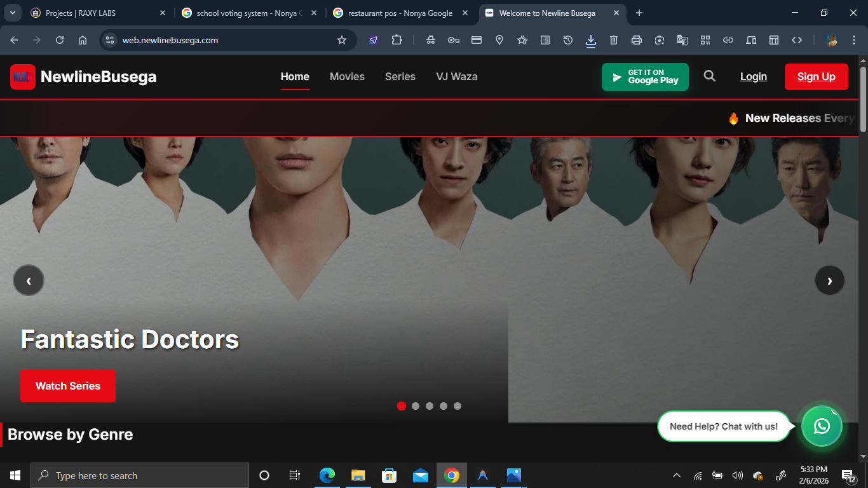Bookmark this page with the star icon
The width and height of the screenshot is (868, 488).
click(342, 40)
